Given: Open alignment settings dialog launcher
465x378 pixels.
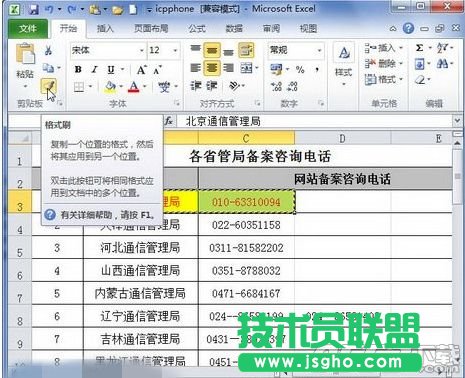Looking at the screenshot, I should [257, 104].
